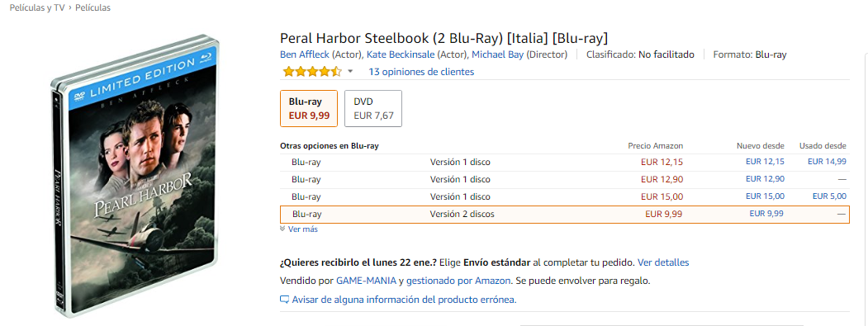Open 13 opiniones de clientes link
868x326 pixels.
(421, 72)
